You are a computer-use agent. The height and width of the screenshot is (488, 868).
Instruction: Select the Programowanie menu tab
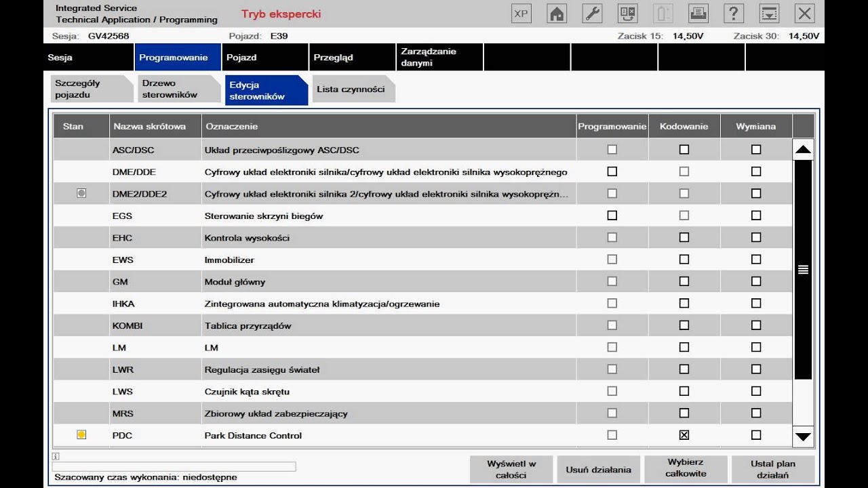pos(178,58)
